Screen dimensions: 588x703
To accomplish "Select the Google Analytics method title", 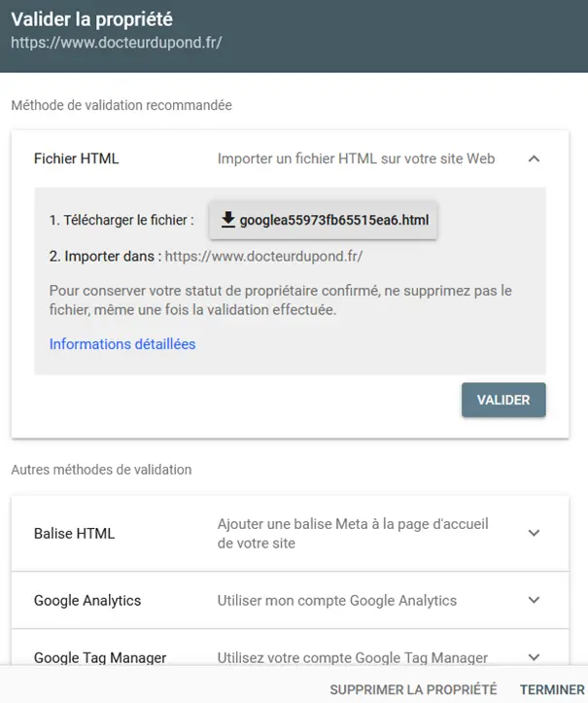I will 87,600.
